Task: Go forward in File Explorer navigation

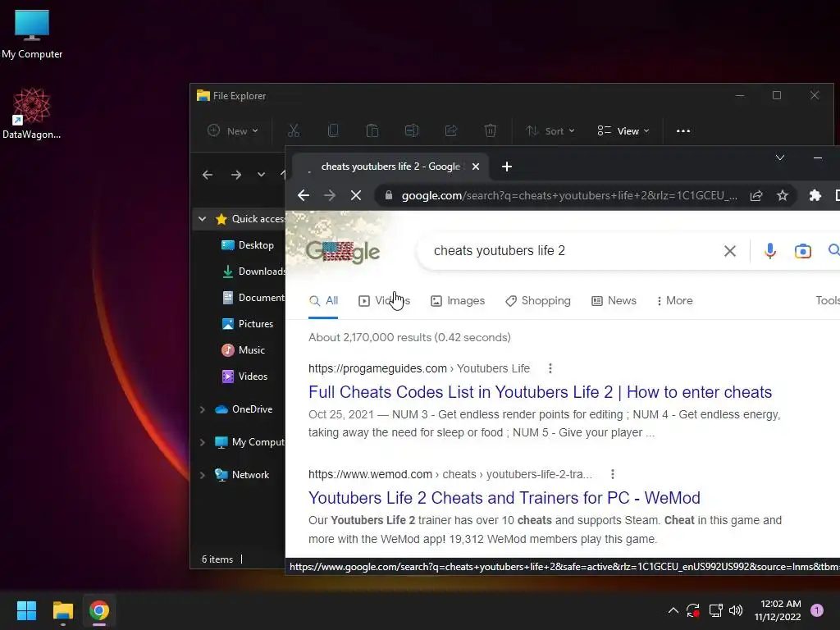Action: pos(235,175)
